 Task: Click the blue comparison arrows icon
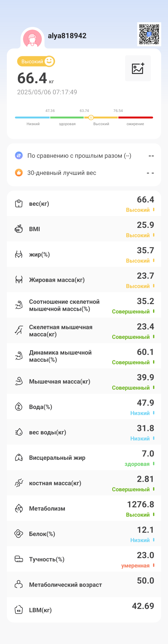point(19,156)
